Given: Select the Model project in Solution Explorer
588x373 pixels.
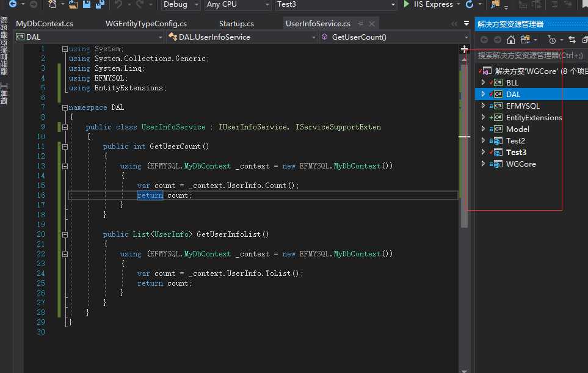Looking at the screenshot, I should click(518, 129).
